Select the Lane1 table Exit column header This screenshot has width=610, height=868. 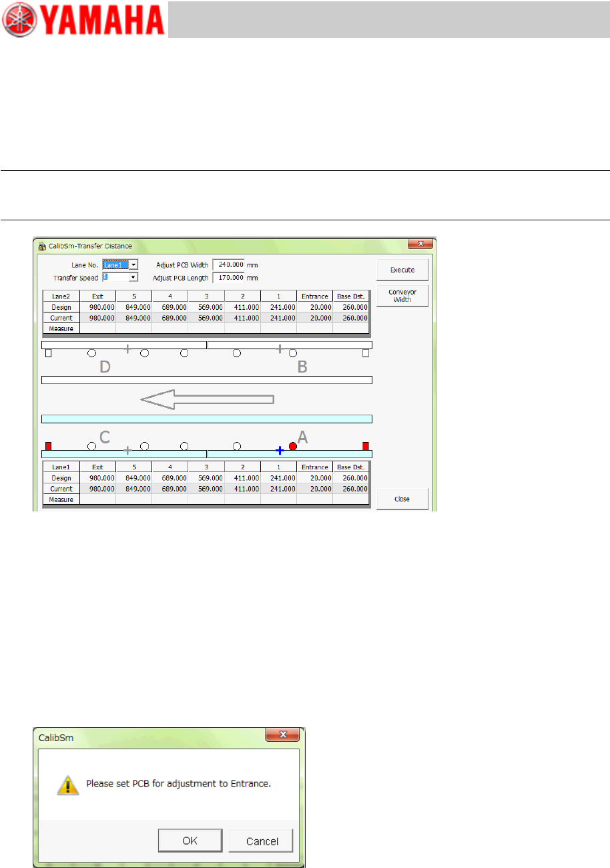pos(97,467)
